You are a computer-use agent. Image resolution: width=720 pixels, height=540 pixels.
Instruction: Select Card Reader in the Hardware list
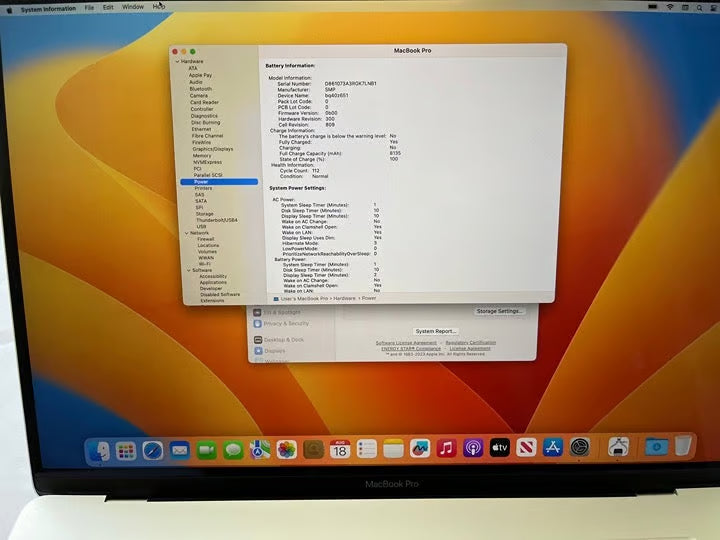pos(204,102)
